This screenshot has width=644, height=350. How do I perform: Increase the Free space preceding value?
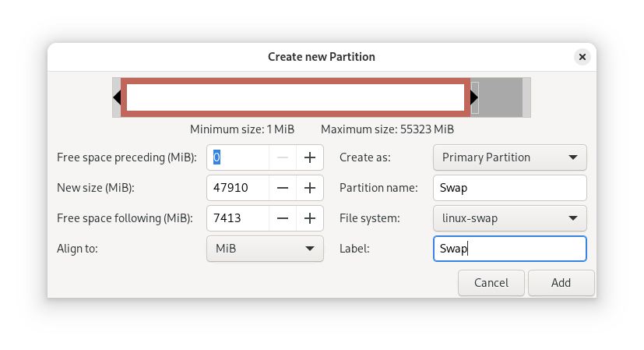[x=309, y=157]
